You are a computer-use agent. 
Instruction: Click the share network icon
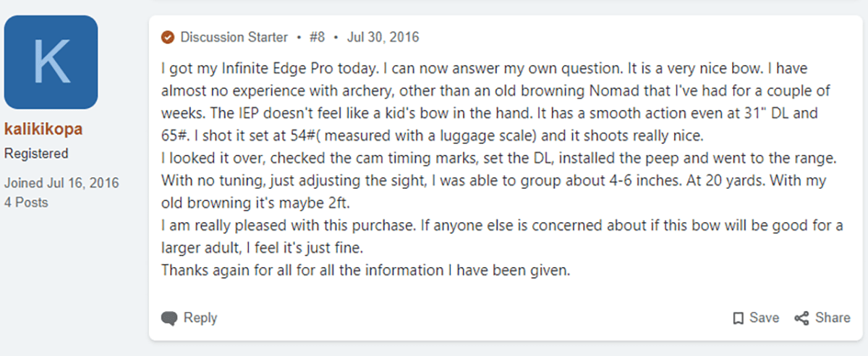tap(801, 318)
